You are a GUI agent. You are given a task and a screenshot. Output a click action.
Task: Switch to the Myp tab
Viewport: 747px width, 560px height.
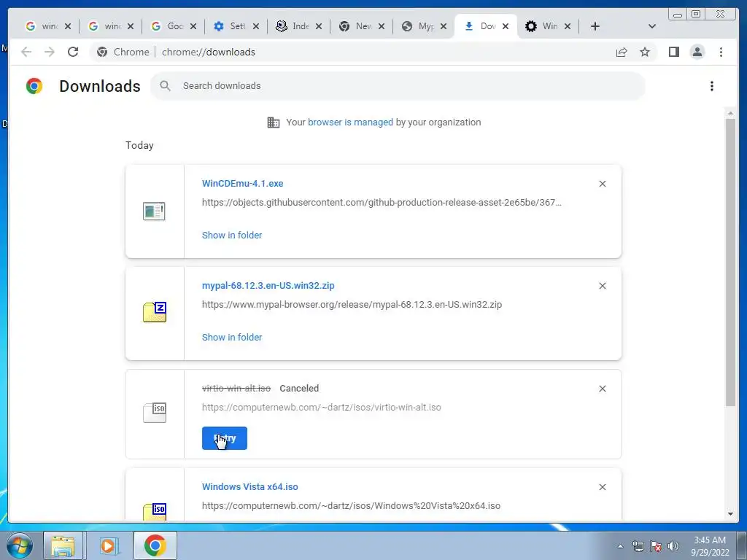(x=418, y=26)
